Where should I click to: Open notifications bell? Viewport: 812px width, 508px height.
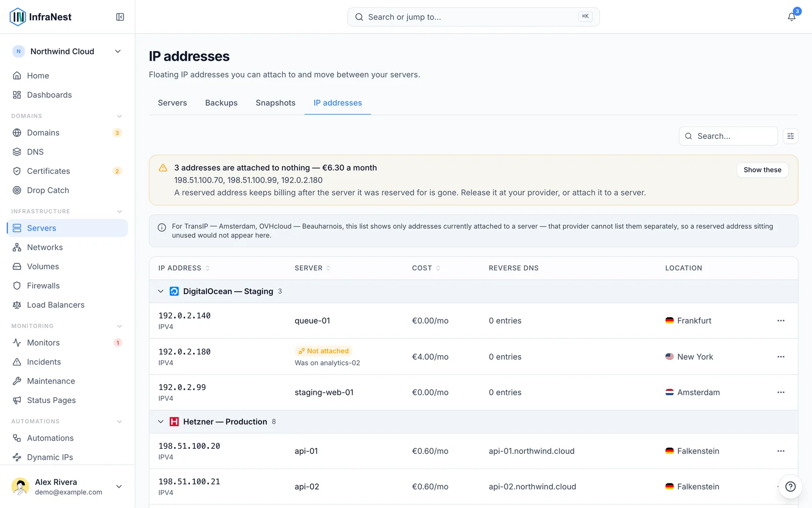(x=791, y=17)
